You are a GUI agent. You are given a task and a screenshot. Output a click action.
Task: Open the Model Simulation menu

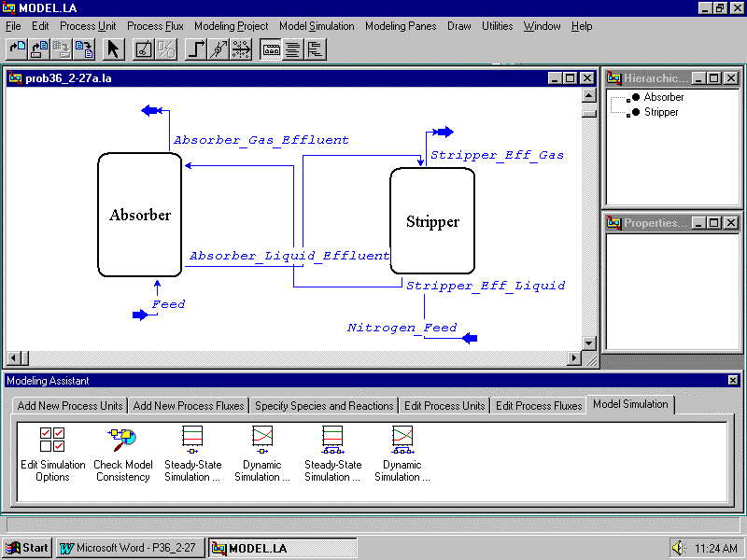click(x=317, y=26)
